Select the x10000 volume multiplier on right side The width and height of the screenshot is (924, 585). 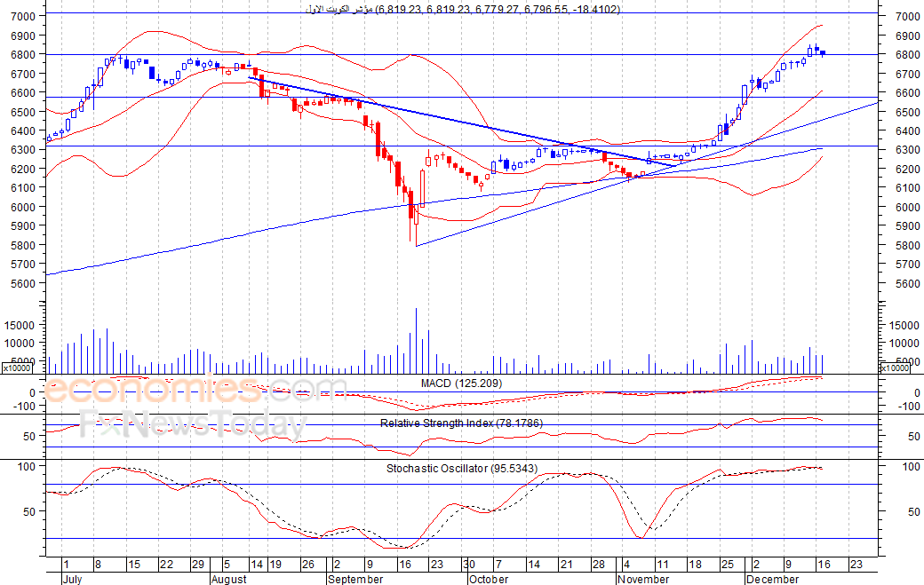(x=894, y=368)
